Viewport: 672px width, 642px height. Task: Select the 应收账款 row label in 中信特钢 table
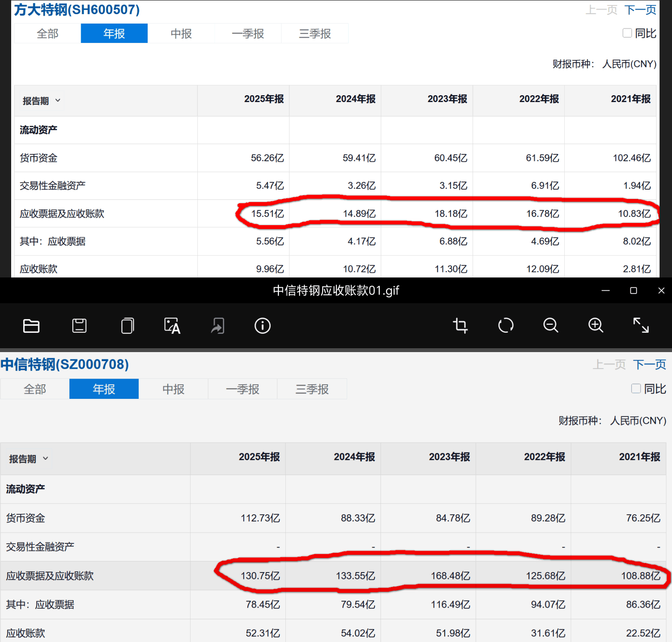(x=25, y=633)
